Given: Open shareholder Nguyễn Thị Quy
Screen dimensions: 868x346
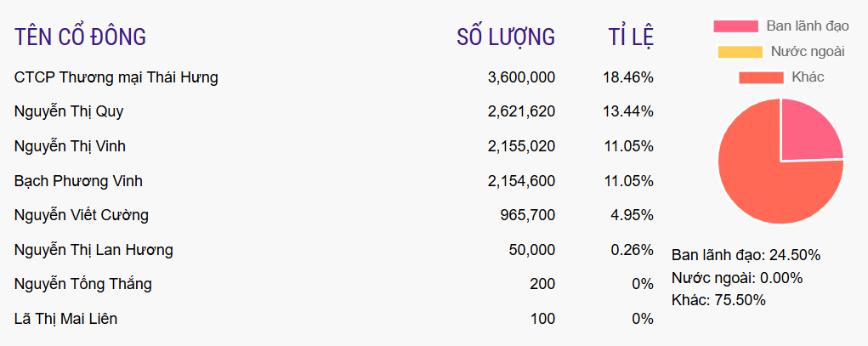Looking at the screenshot, I should click(69, 112).
